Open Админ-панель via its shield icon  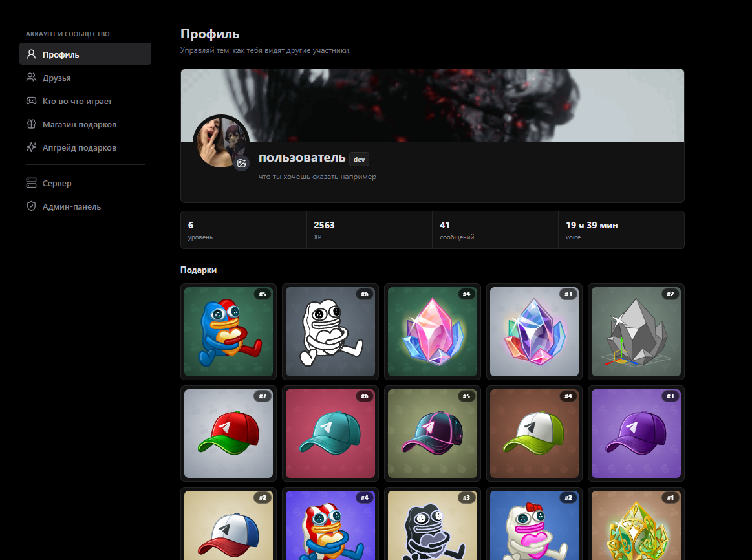31,206
